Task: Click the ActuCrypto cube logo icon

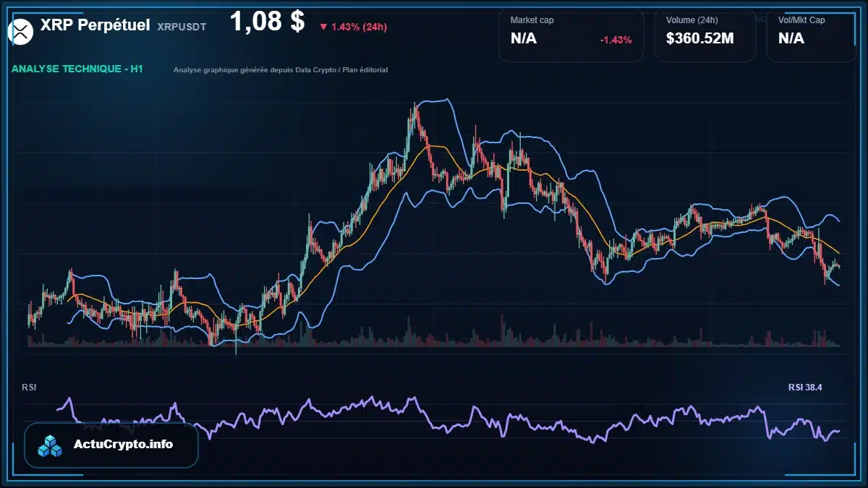Action: coord(51,445)
